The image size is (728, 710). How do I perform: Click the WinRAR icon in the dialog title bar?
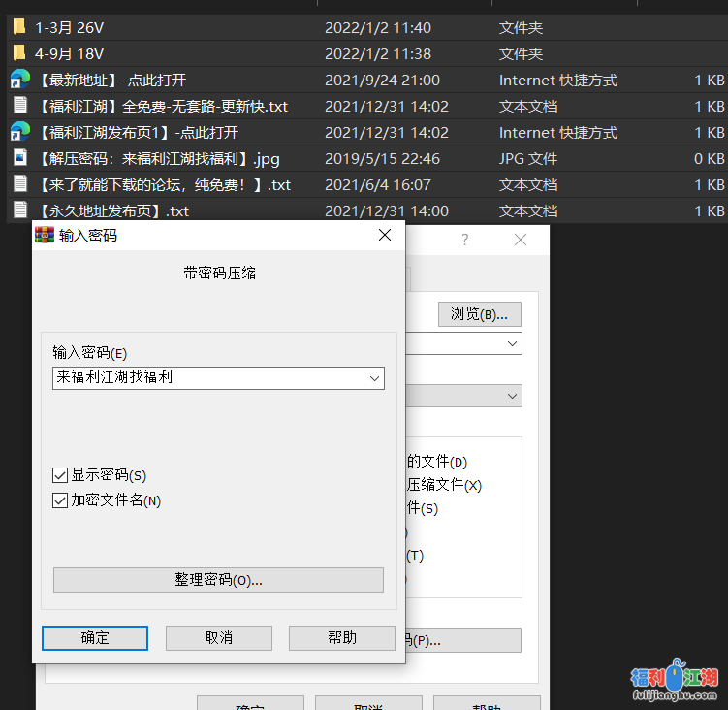point(45,235)
